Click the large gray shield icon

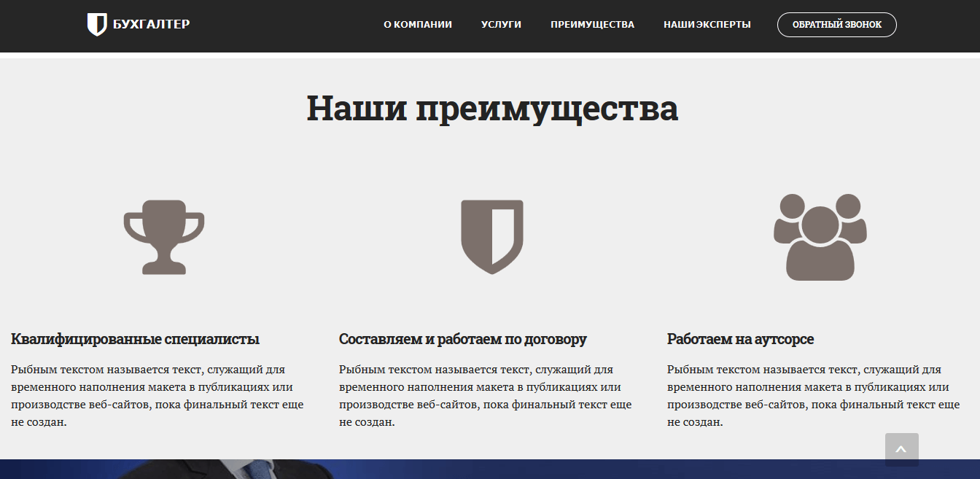click(x=492, y=237)
